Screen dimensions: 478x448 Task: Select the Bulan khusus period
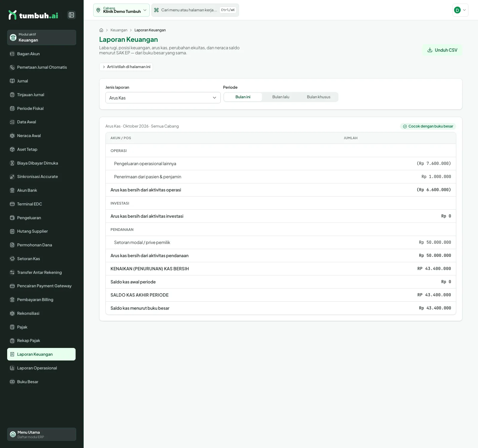[319, 97]
